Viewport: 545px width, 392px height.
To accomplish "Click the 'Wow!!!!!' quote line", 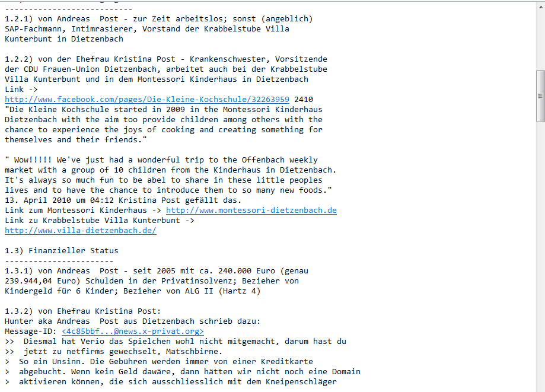I will click(161, 160).
